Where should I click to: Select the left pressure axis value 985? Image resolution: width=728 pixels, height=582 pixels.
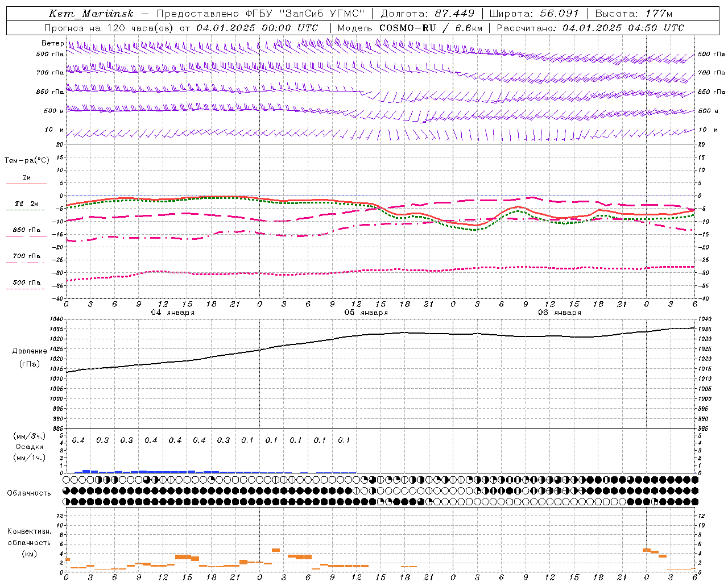click(59, 429)
